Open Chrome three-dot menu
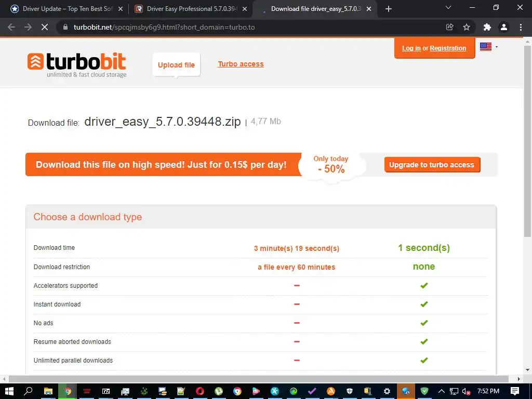532x399 pixels. pyautogui.click(x=521, y=27)
